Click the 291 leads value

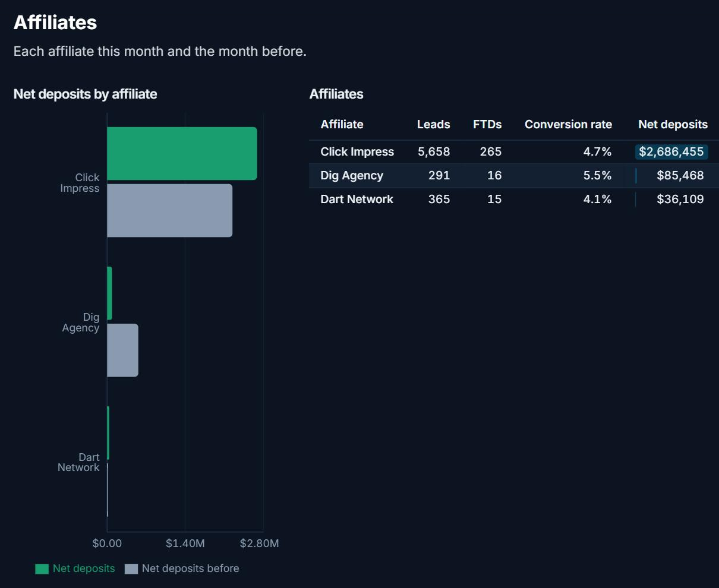439,175
